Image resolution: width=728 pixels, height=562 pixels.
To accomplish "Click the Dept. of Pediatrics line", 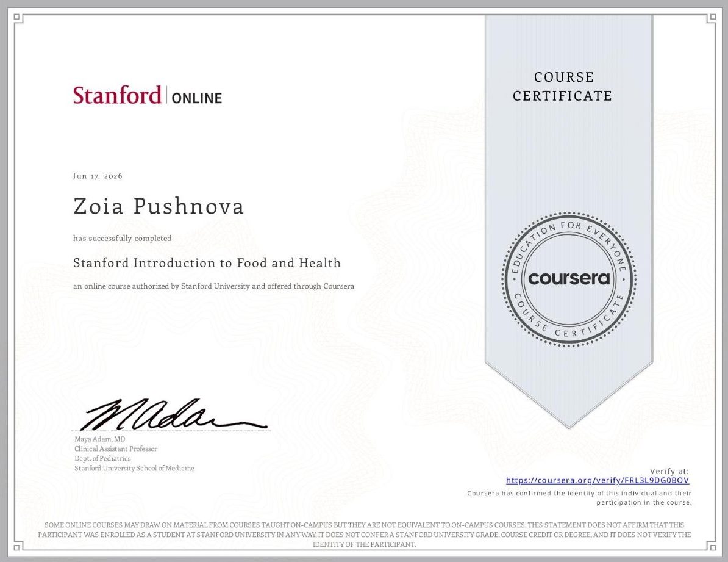I will (102, 458).
